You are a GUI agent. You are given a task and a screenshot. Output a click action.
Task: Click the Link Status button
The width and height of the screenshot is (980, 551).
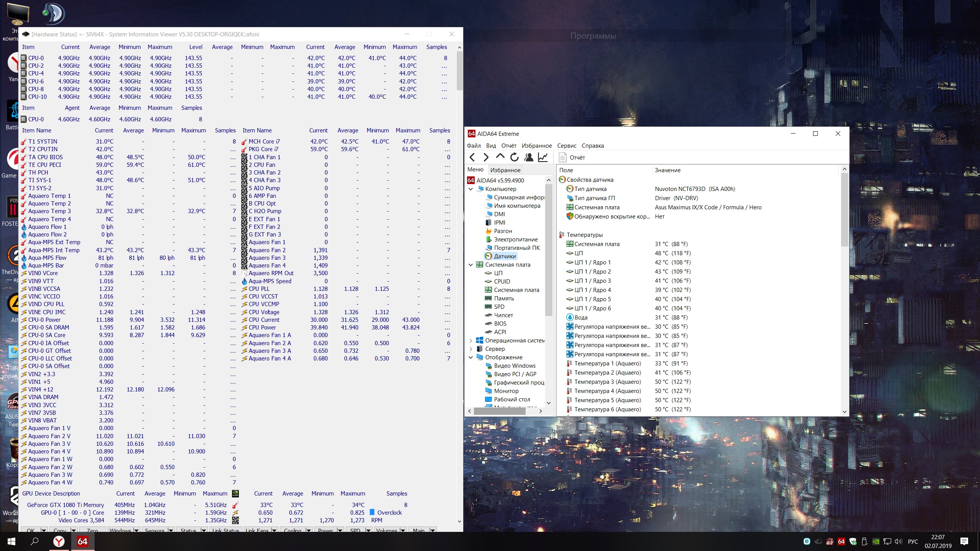(x=225, y=530)
